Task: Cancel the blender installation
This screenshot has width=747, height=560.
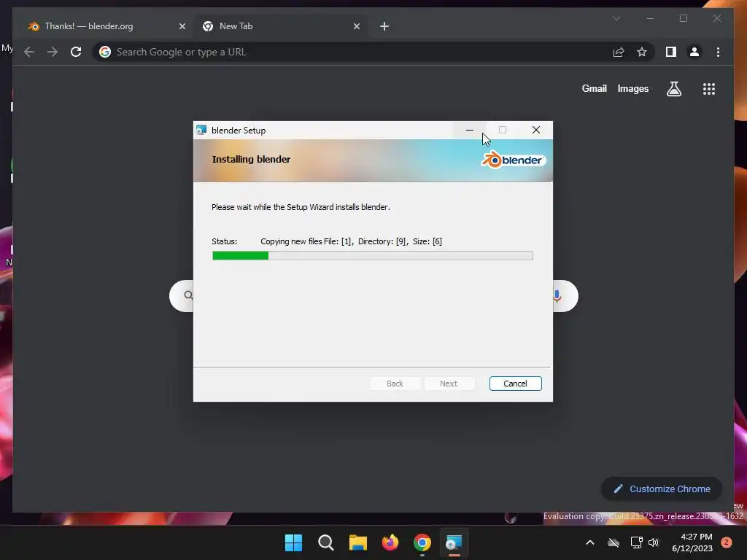Action: [x=515, y=384]
